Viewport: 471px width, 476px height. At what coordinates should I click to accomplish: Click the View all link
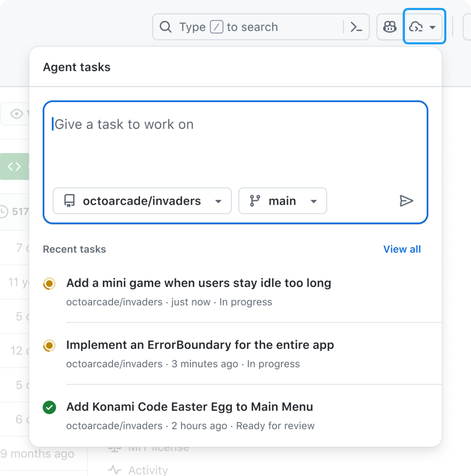(x=402, y=249)
